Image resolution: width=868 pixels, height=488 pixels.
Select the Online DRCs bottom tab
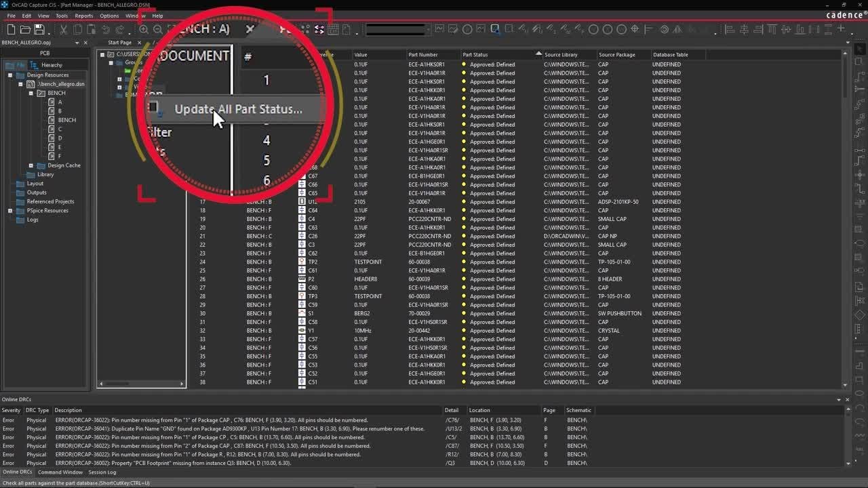[x=17, y=472]
